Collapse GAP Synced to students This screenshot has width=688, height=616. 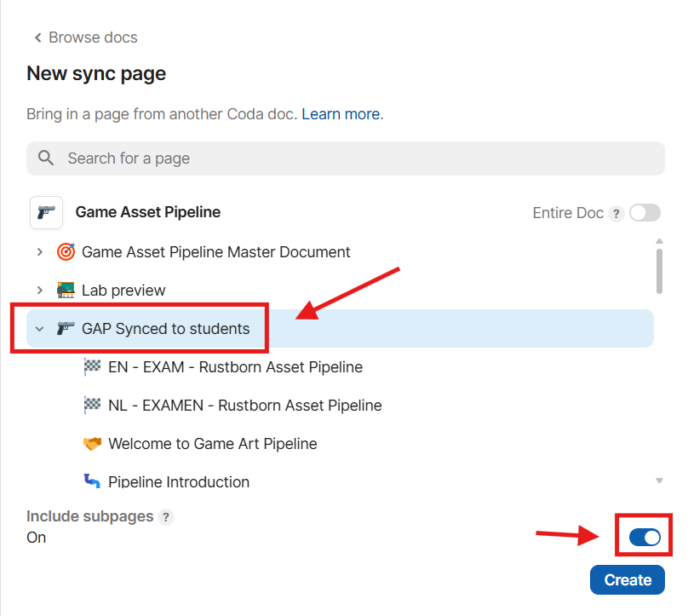point(39,329)
